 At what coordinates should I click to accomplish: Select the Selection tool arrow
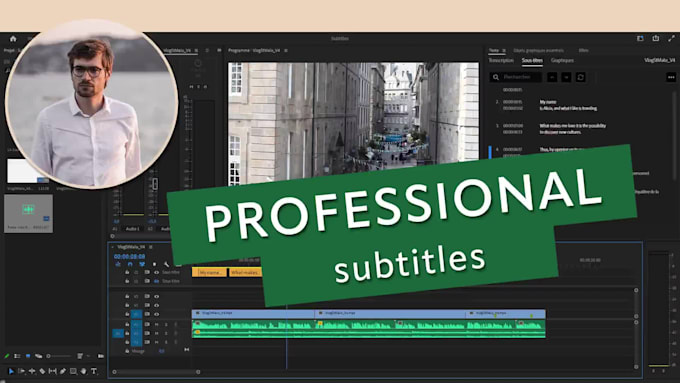[11, 371]
